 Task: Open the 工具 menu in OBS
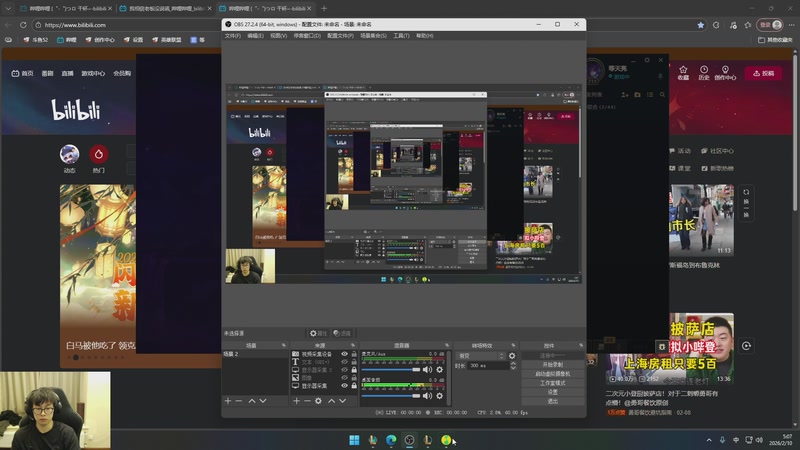point(401,35)
